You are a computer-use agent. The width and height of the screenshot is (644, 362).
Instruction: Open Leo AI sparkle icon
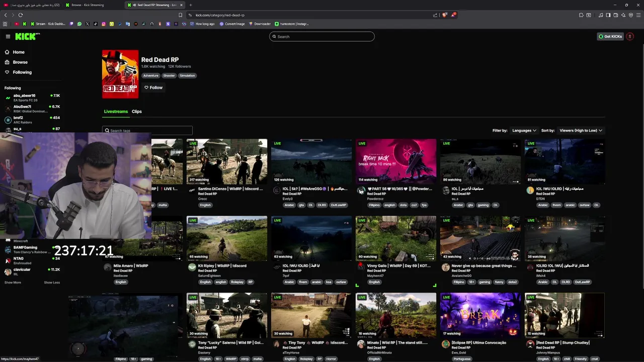click(623, 15)
